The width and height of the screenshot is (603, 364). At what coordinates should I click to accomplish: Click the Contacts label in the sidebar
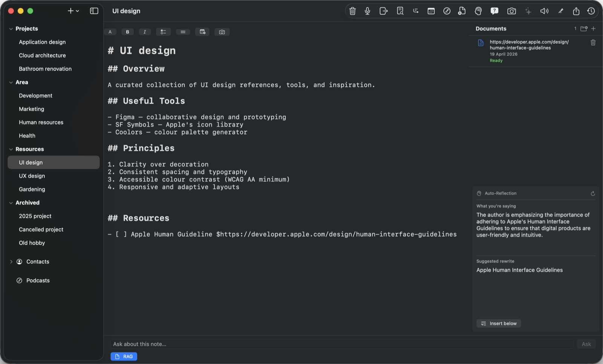coord(38,262)
